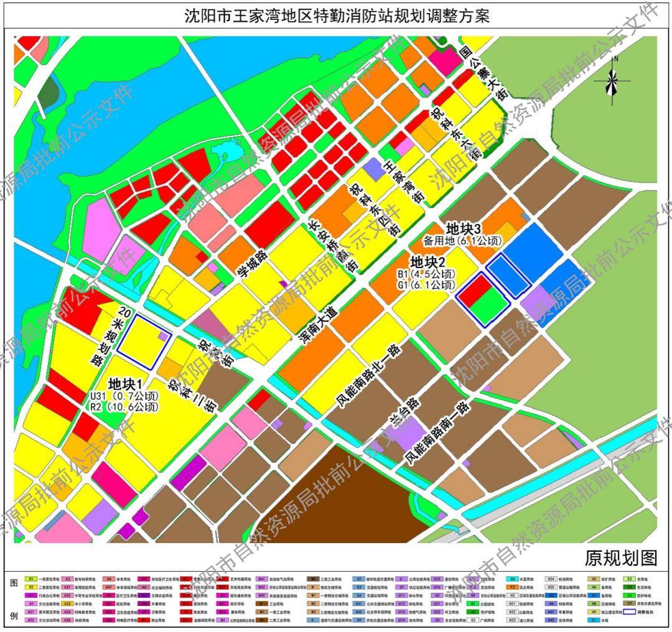Select the A4 体育用地 legend icon
This screenshot has width=672, height=632.
click(108, 578)
